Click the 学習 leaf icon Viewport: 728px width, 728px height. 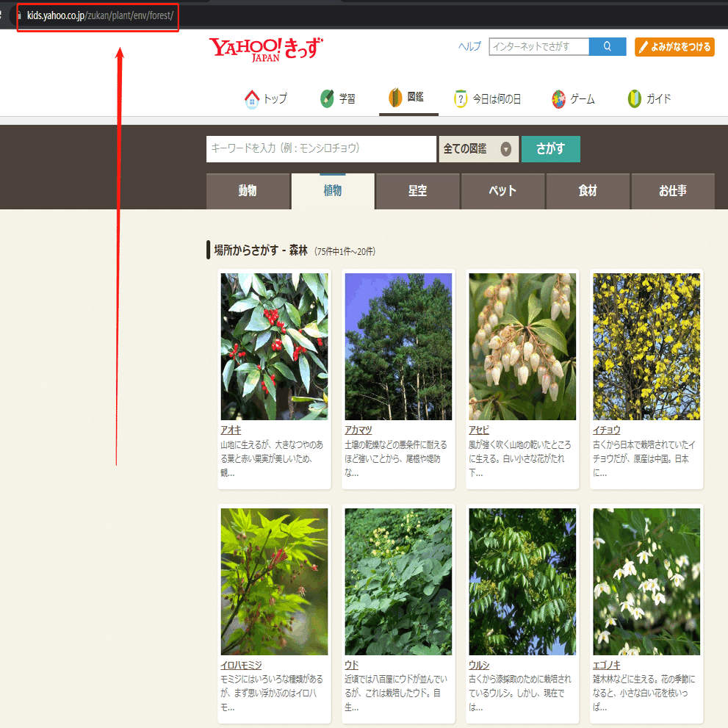click(326, 97)
